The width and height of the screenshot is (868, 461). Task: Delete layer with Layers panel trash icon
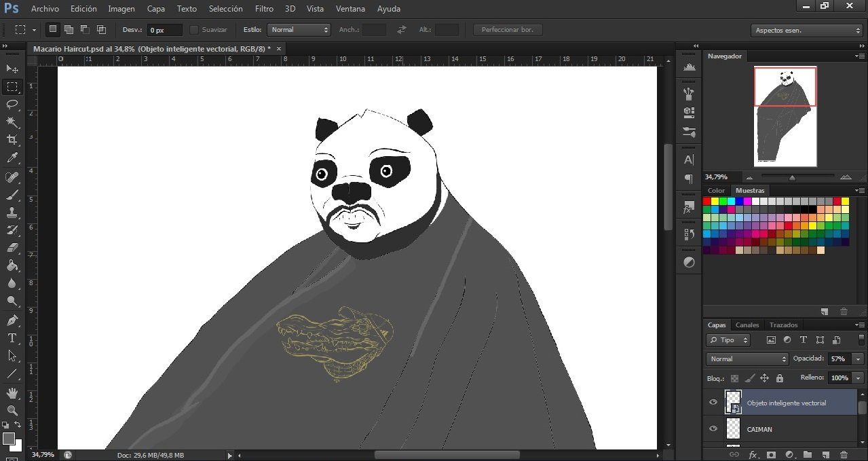click(844, 454)
